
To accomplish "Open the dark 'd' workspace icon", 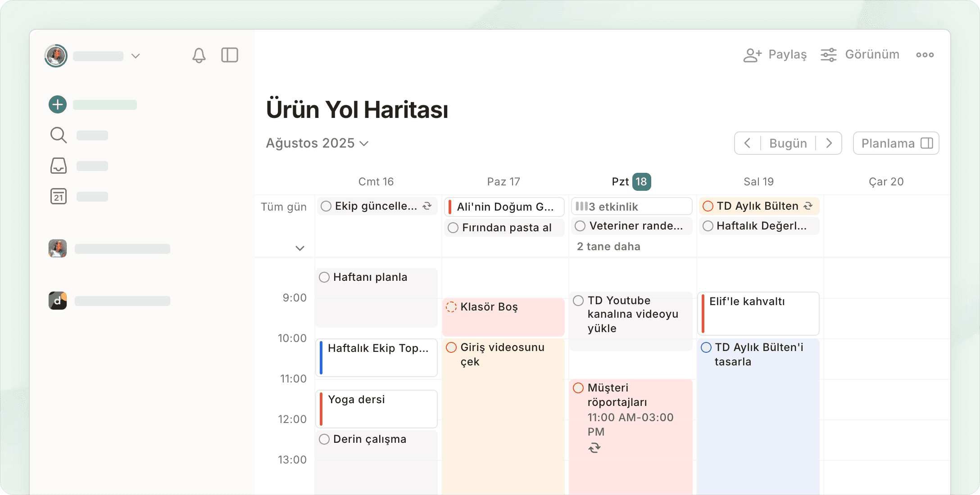I will (x=58, y=301).
